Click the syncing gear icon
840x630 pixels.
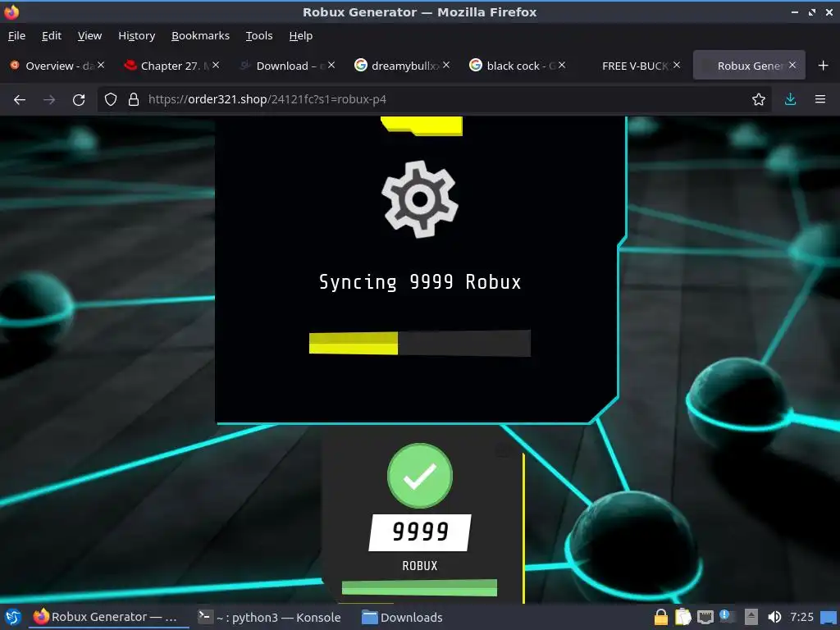(x=419, y=199)
